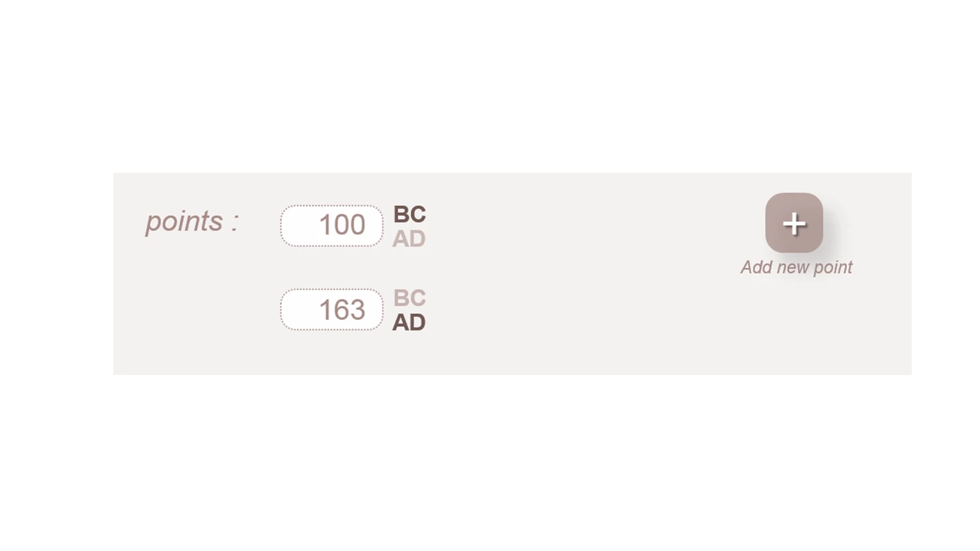The height and width of the screenshot is (551, 980).
Task: Toggle the faded BC era next to 163
Action: (409, 298)
